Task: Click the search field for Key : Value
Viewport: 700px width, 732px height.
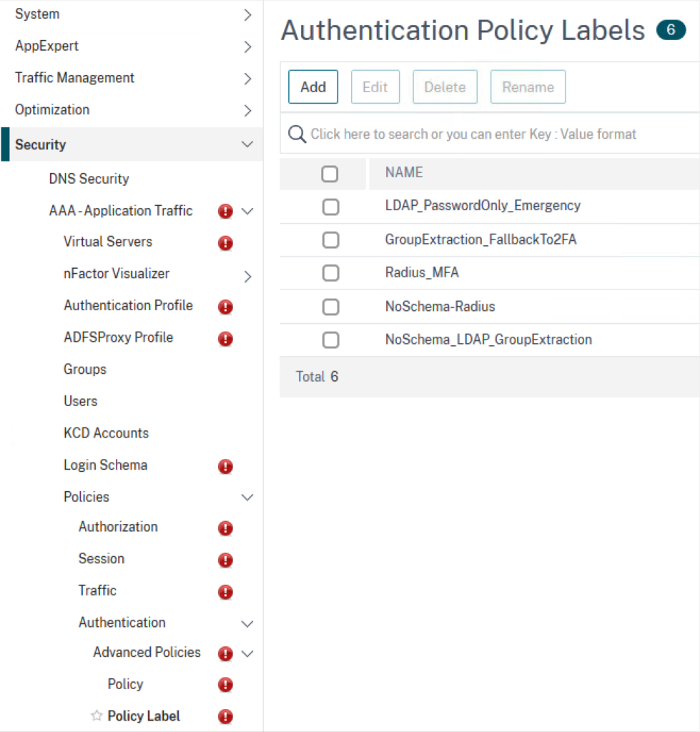Action: pos(491,134)
